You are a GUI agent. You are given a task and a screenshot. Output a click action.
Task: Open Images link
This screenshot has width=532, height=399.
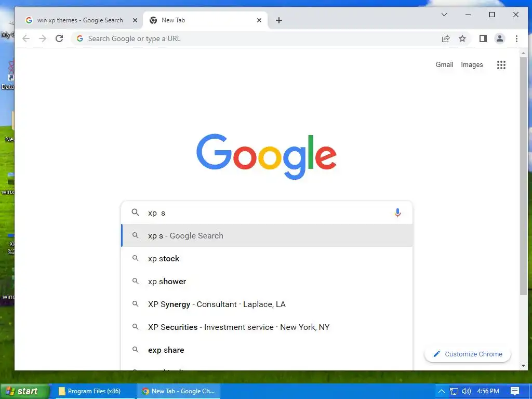[x=472, y=64]
